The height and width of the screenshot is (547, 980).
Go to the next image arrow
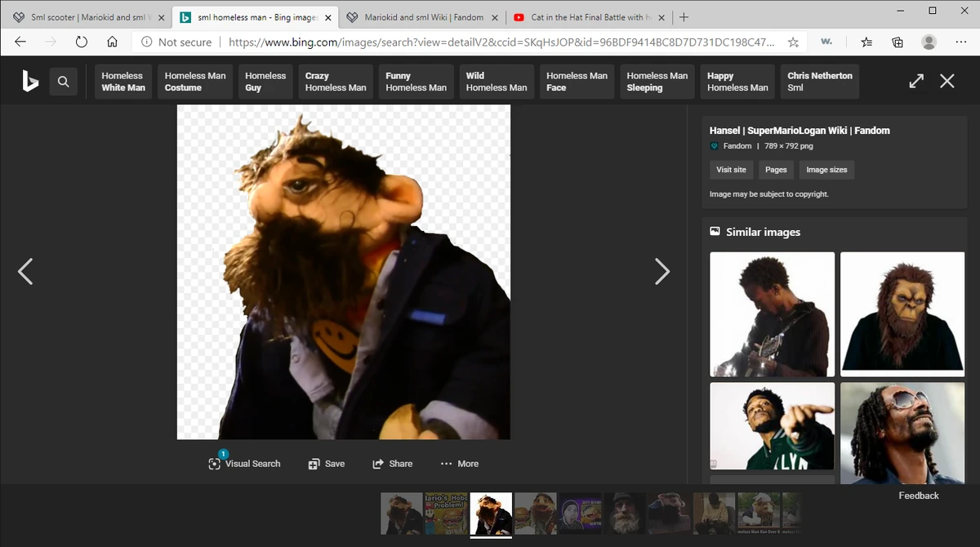click(x=661, y=272)
